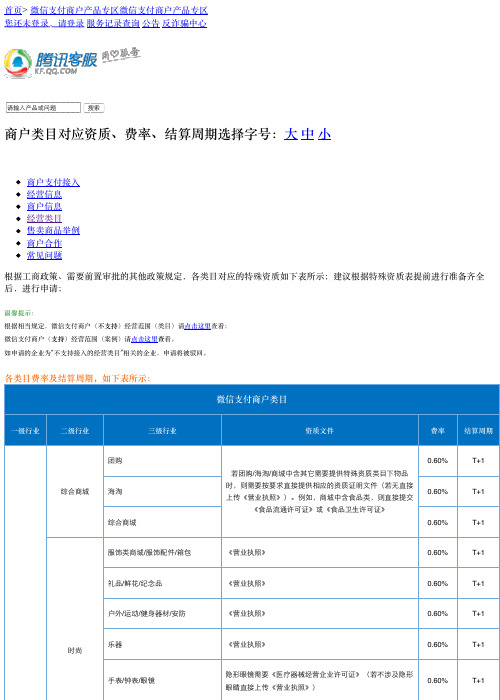The image size is (500, 700).
Task: Click the 一级行业 column header
Action: click(25, 430)
